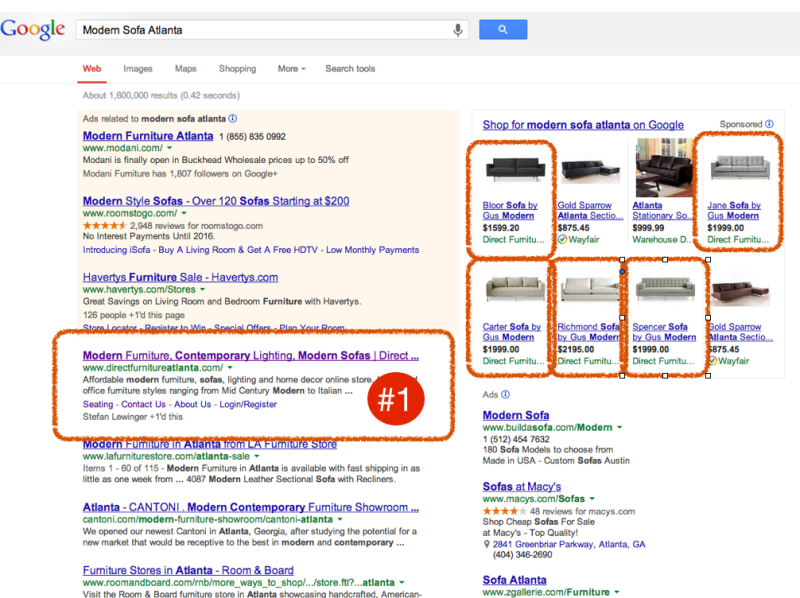Screen dimensions: 800x598
Task: Open the More dropdown menu
Action: point(291,69)
